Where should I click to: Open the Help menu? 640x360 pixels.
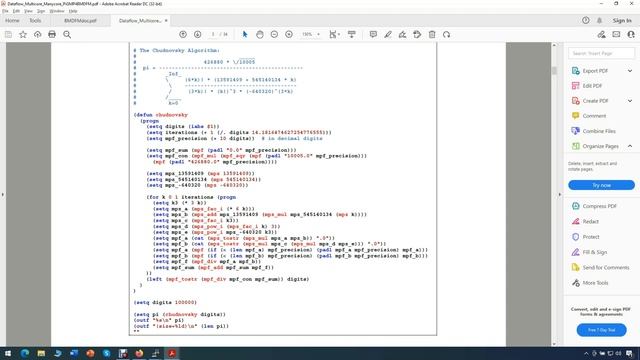73,11
